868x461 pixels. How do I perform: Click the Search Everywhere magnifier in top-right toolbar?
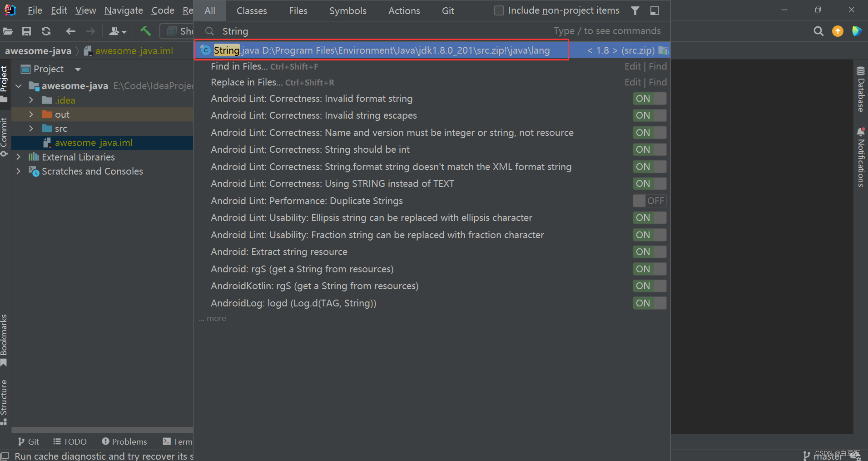tap(818, 31)
